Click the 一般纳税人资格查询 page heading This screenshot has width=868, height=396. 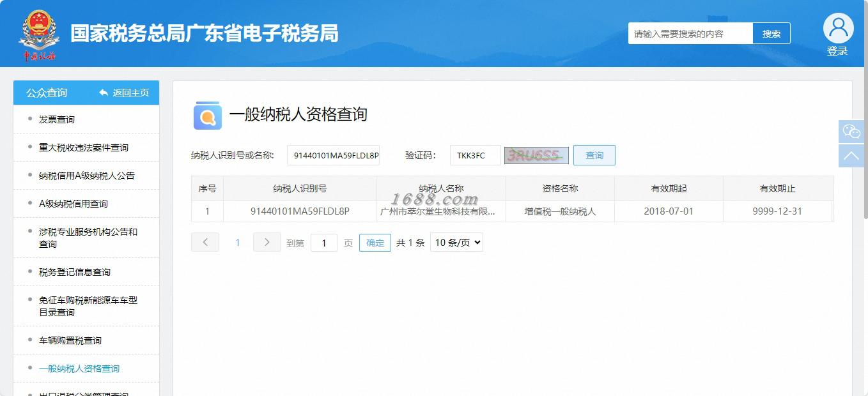coord(298,115)
